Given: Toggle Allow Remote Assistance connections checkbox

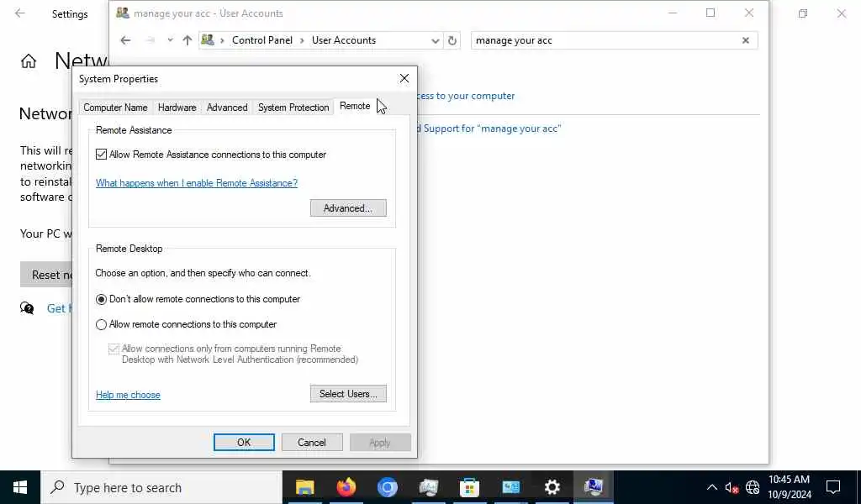Looking at the screenshot, I should pos(101,155).
